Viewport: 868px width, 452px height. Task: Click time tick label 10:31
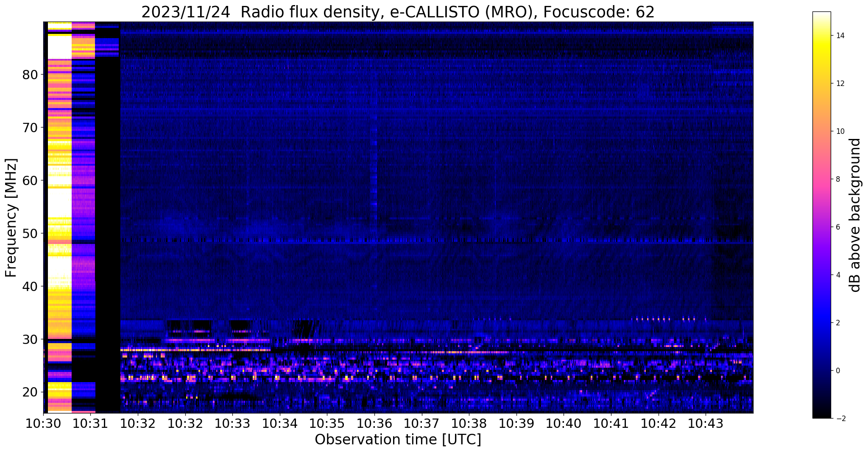[x=91, y=423]
